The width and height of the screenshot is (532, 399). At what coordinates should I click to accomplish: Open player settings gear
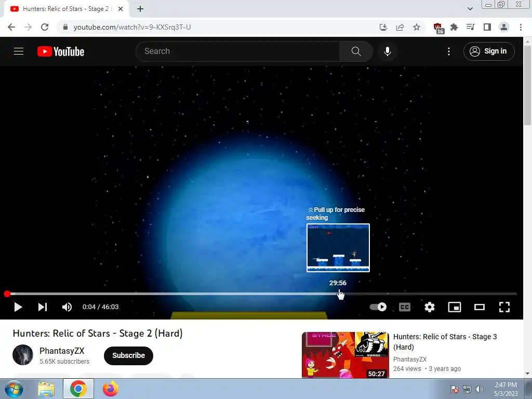tap(430, 307)
